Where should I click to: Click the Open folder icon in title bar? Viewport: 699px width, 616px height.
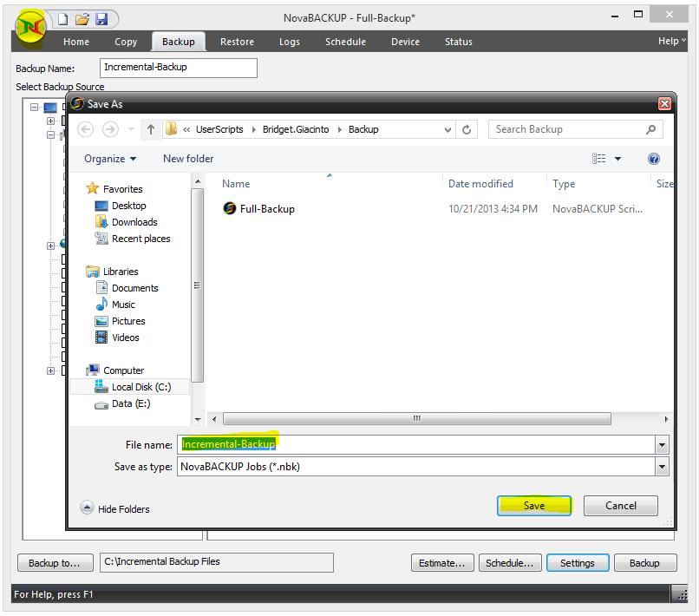pyautogui.click(x=82, y=19)
